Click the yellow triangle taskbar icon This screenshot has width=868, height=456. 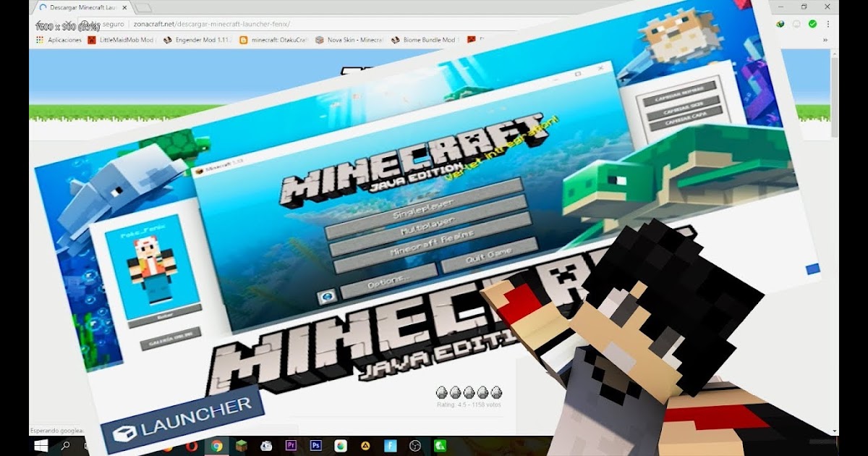point(366,446)
